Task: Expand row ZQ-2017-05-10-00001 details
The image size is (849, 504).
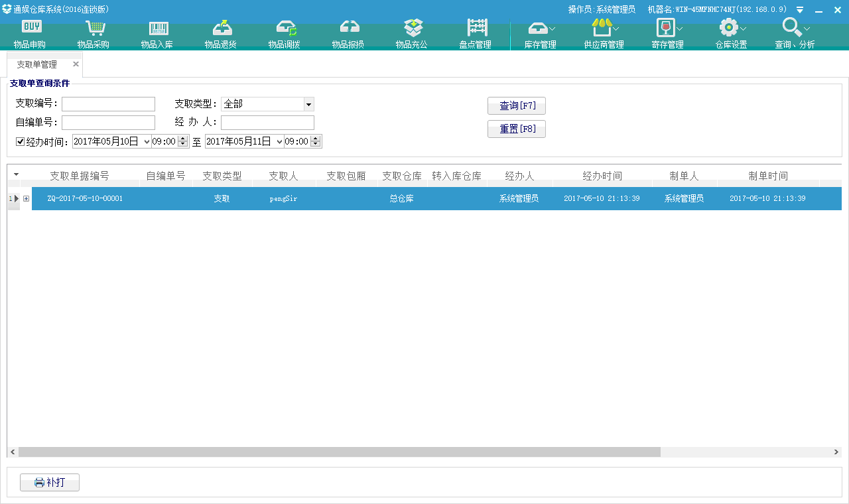Action: (26, 198)
